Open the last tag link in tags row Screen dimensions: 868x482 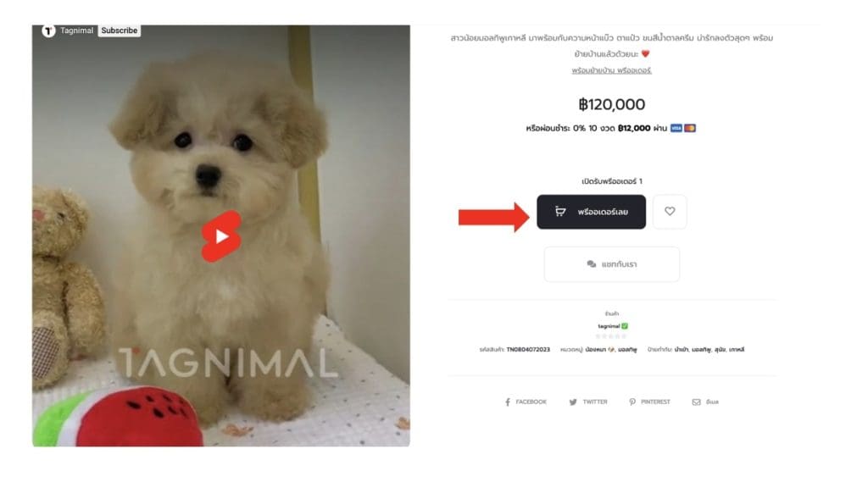(x=737, y=350)
